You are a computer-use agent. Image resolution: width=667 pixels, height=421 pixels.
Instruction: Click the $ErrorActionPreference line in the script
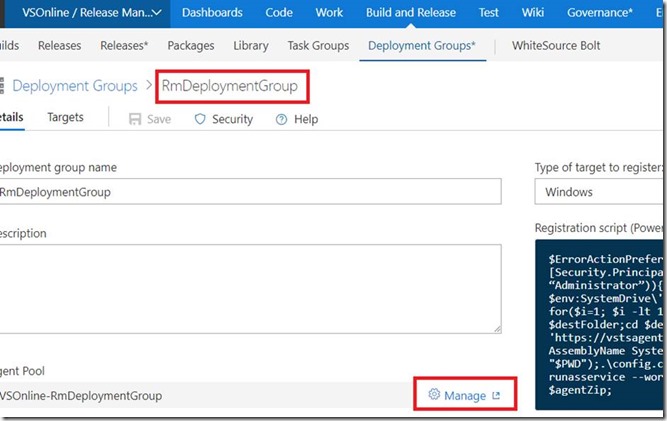[606, 259]
